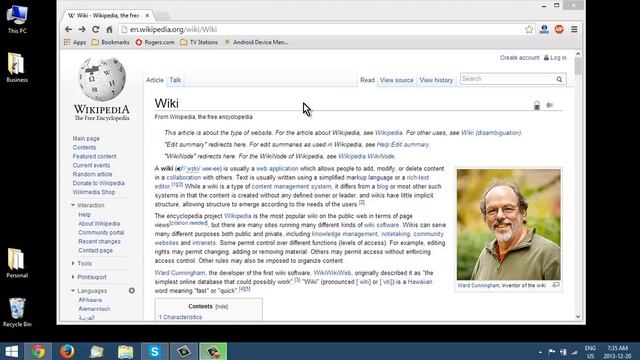
Task: Select the Read tab
Action: 367,80
